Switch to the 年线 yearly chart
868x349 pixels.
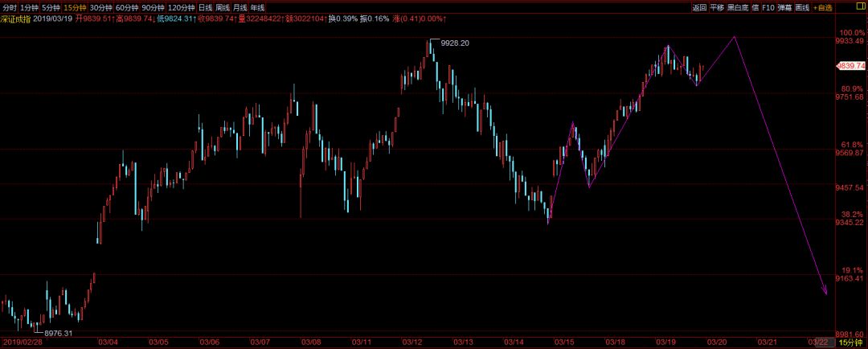tap(257, 8)
